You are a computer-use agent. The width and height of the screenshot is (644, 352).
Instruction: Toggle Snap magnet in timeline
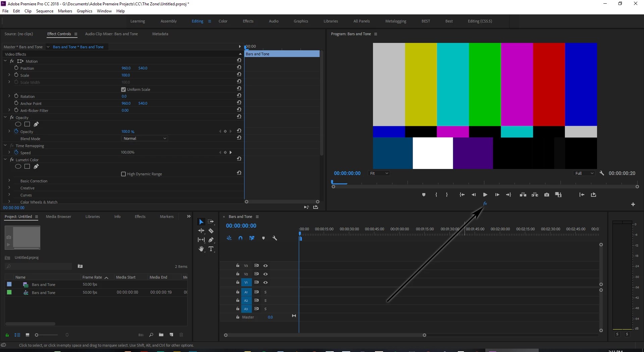point(240,238)
